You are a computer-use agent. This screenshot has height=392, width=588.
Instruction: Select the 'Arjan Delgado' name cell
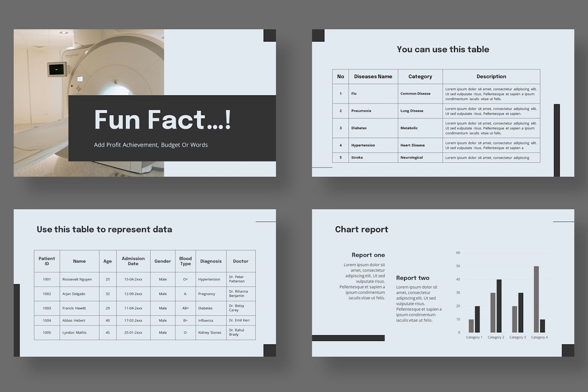click(79, 294)
